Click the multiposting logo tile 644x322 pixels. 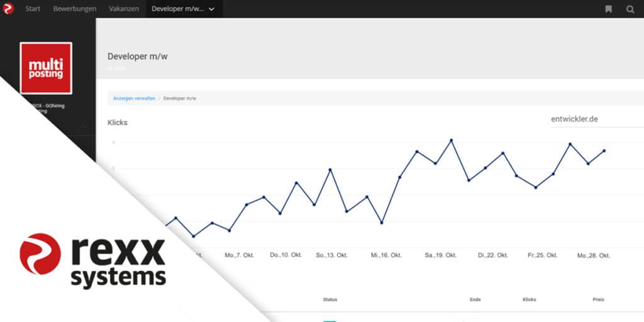46,68
